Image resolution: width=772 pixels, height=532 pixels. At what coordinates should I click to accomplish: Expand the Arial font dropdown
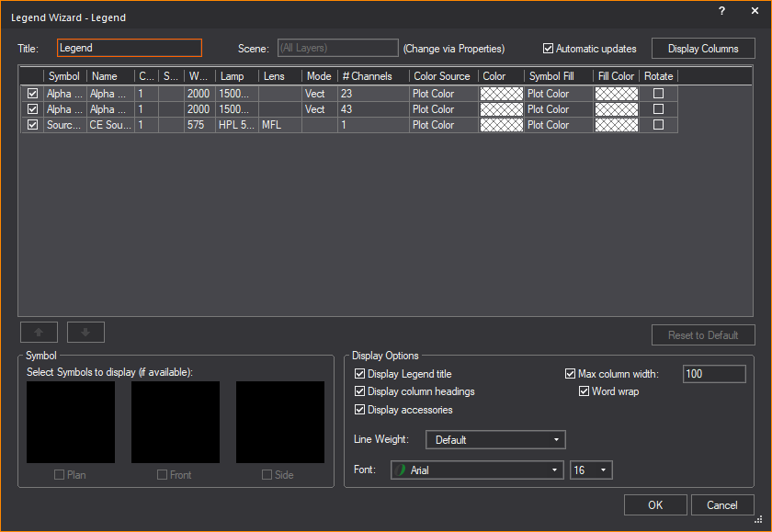(x=477, y=470)
